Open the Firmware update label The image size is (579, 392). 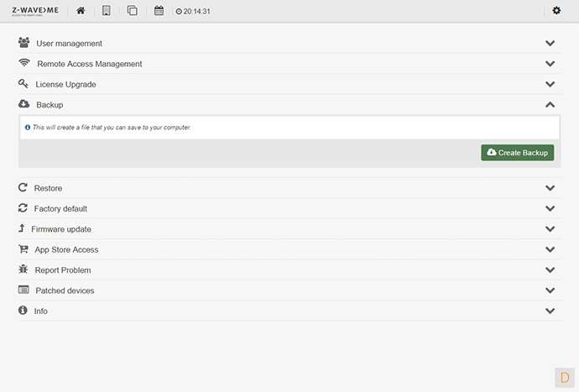(61, 229)
